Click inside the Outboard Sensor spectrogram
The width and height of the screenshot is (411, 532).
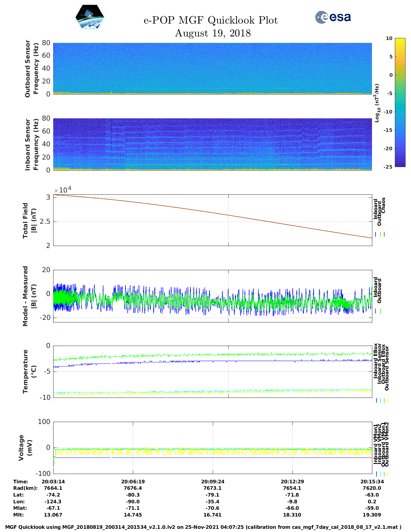[x=212, y=68]
